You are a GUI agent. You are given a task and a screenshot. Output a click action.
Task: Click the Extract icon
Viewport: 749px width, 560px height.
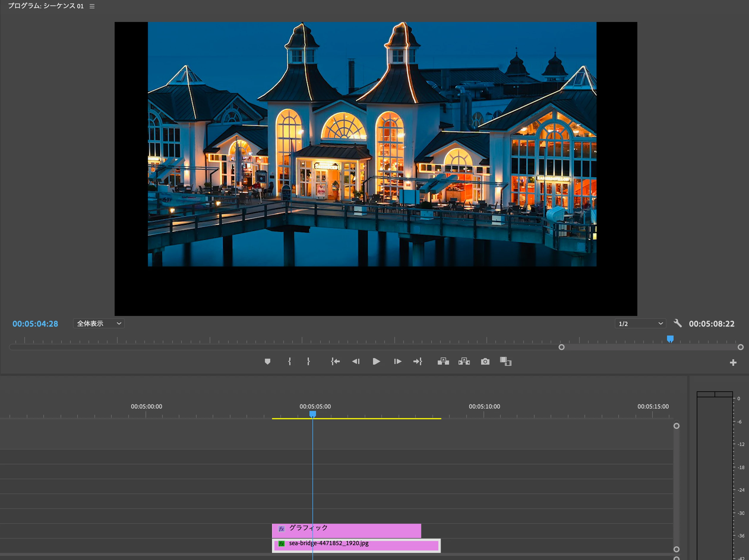464,362
